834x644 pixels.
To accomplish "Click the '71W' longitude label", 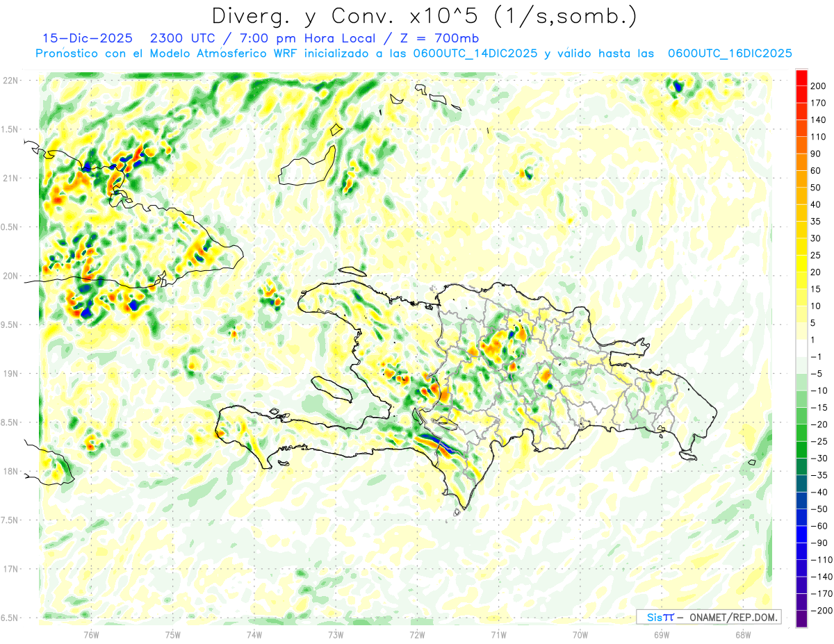I will point(498,634).
